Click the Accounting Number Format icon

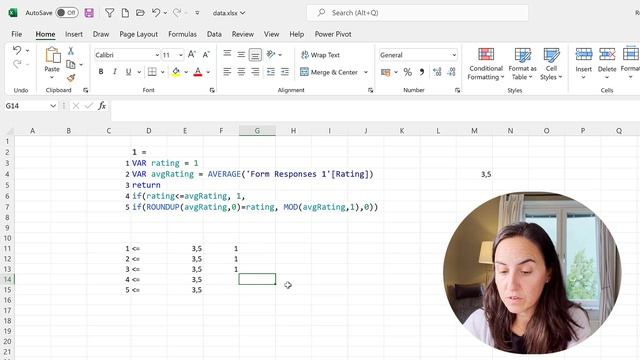[x=386, y=72]
